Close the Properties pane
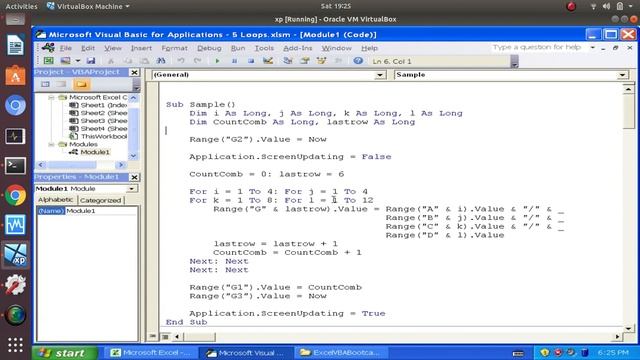Screen dimensions: 640x360 pyautogui.click(x=134, y=177)
